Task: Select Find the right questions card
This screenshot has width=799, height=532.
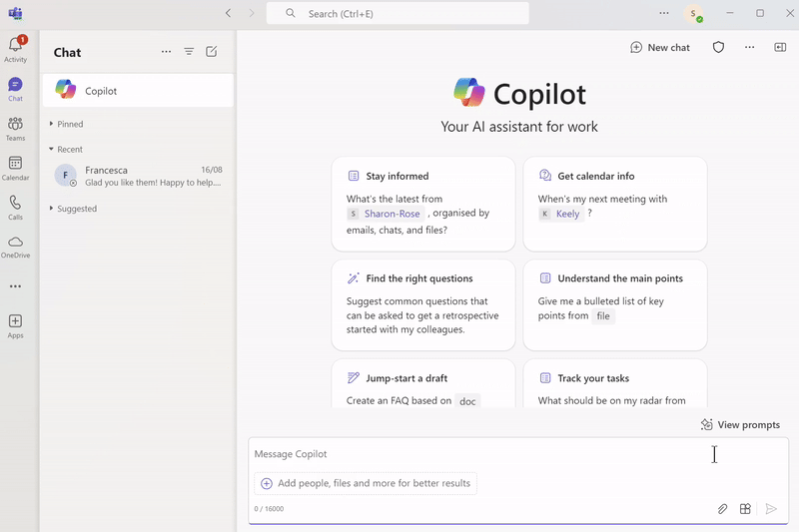Action: coord(423,305)
